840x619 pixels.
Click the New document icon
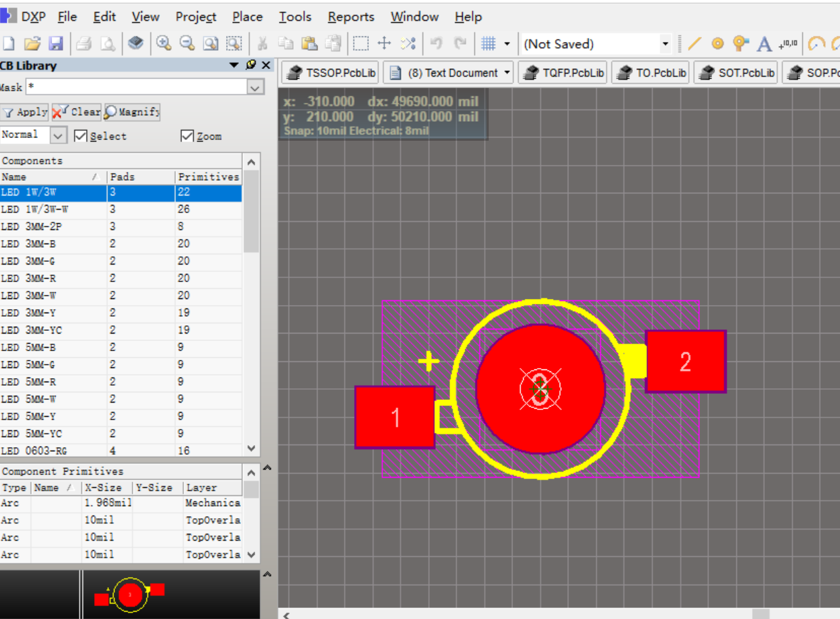9,44
